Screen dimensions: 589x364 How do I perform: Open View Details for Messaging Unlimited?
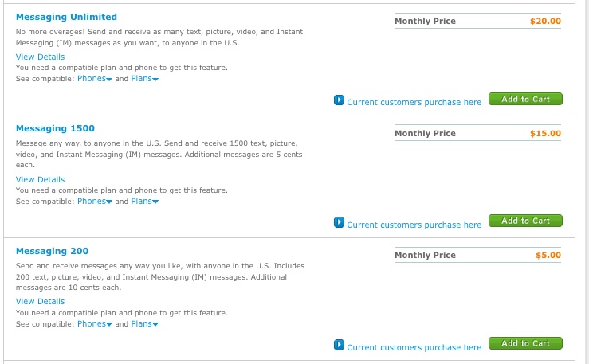click(x=40, y=57)
